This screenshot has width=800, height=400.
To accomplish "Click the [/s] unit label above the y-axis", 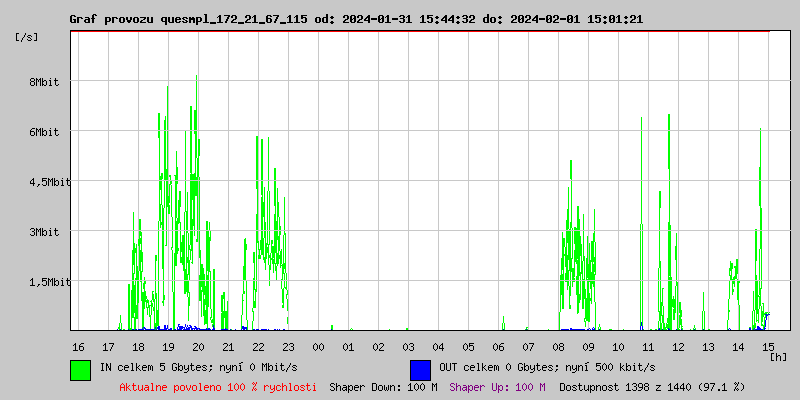I will point(27,37).
